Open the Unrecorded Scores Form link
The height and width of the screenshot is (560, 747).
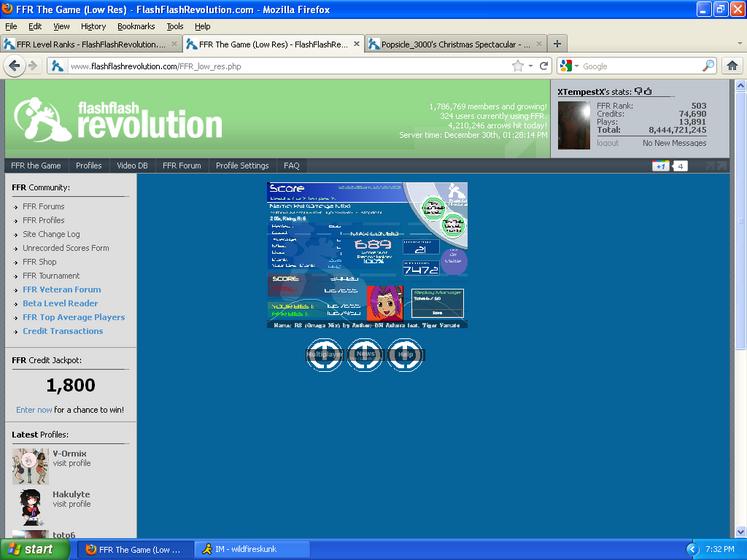pos(66,248)
